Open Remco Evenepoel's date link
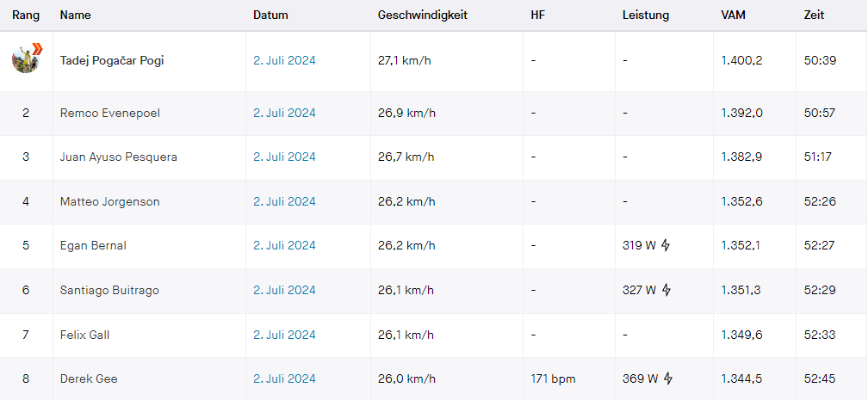 click(x=284, y=114)
